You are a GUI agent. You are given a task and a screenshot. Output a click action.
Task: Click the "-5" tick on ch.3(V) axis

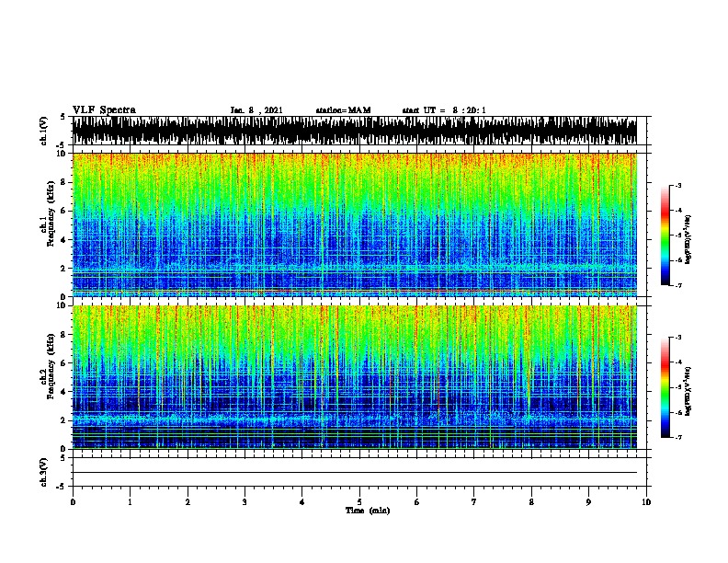coord(62,487)
